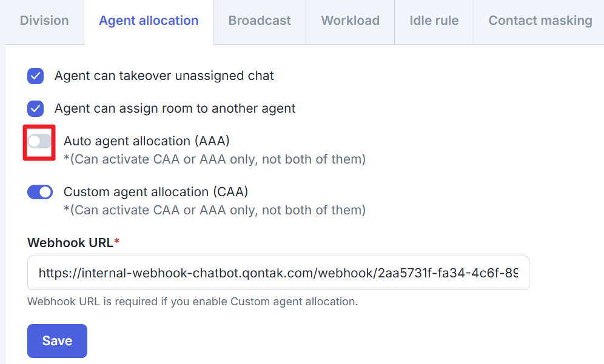Click the "Agent can takeover unassigned chat" label

click(164, 76)
